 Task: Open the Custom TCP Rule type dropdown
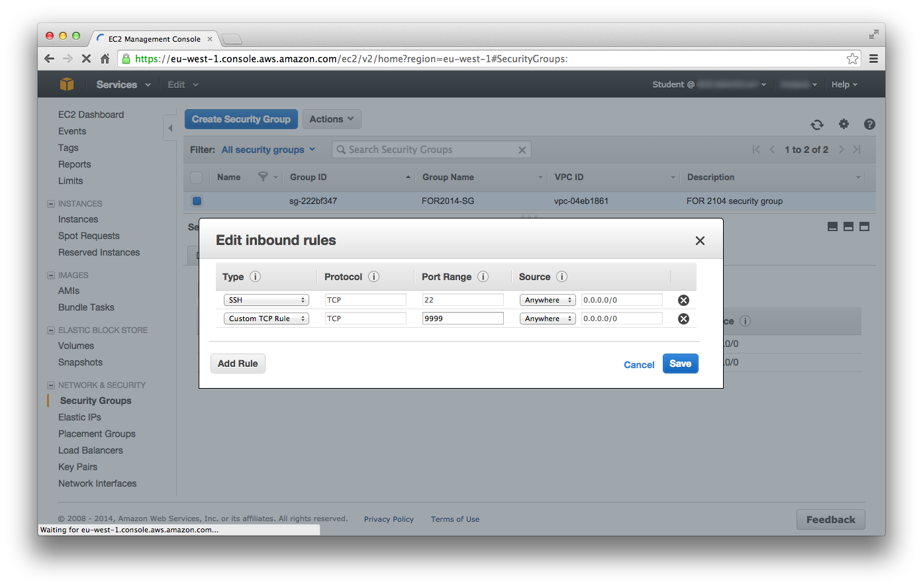pyautogui.click(x=266, y=318)
